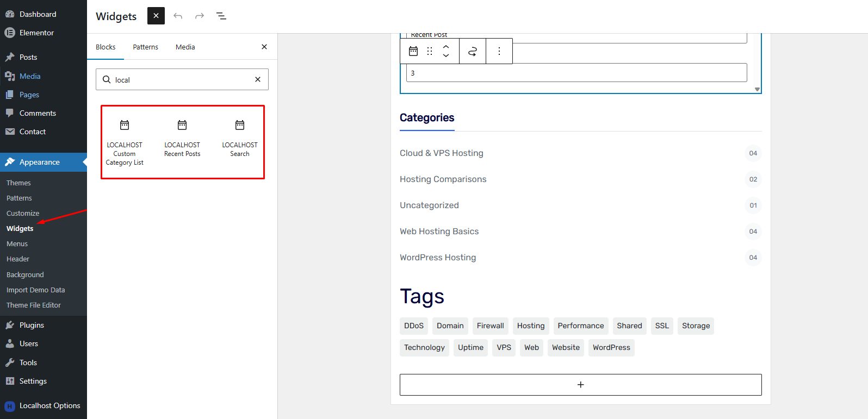
Task: Select the Firewall tag
Action: (x=490, y=326)
